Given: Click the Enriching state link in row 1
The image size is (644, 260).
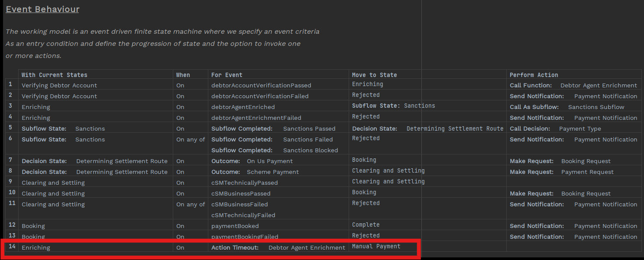Looking at the screenshot, I should click(367, 84).
